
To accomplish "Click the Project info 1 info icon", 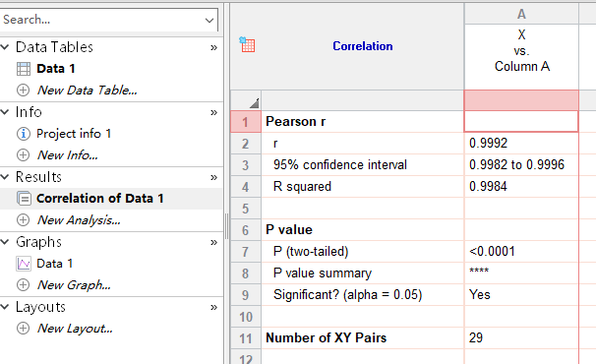I will 24,134.
